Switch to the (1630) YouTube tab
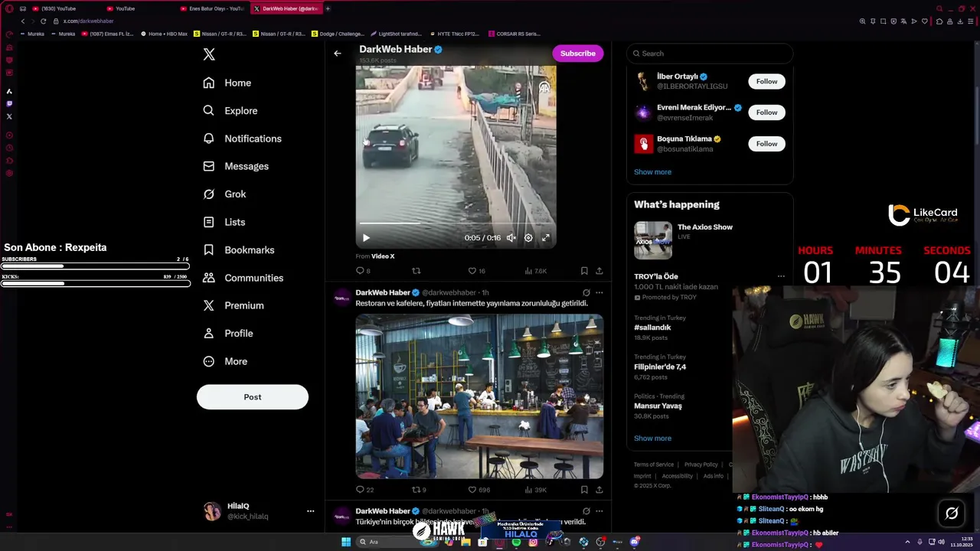 click(57, 8)
